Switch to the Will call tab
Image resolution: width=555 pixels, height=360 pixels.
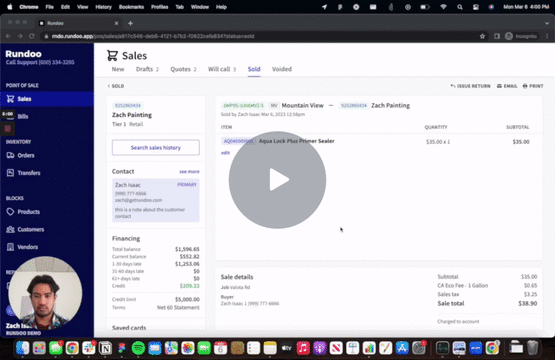(222, 69)
